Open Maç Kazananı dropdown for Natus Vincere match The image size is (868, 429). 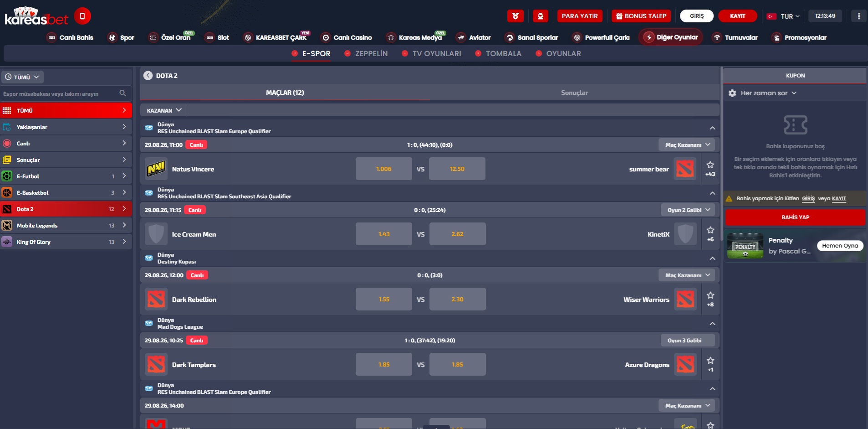tap(687, 145)
